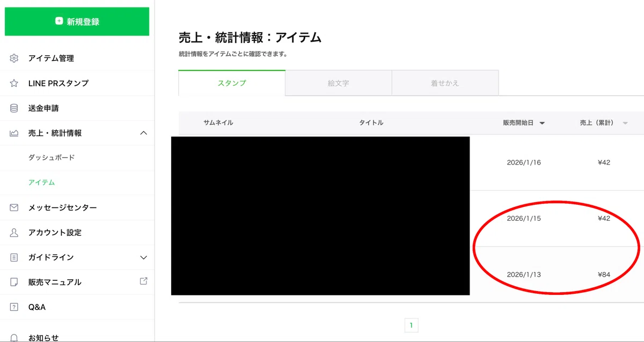Click the ¥84 sales value
This screenshot has height=342, width=644.
pyautogui.click(x=604, y=274)
